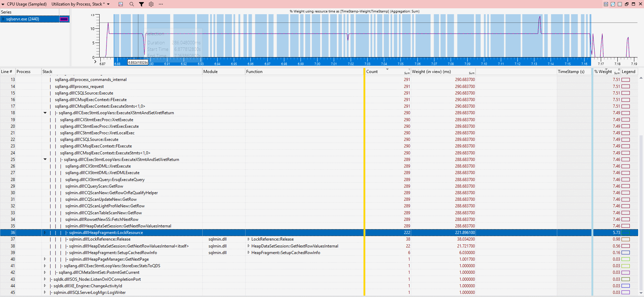Click the Module column header
644x297 pixels.
coord(211,72)
